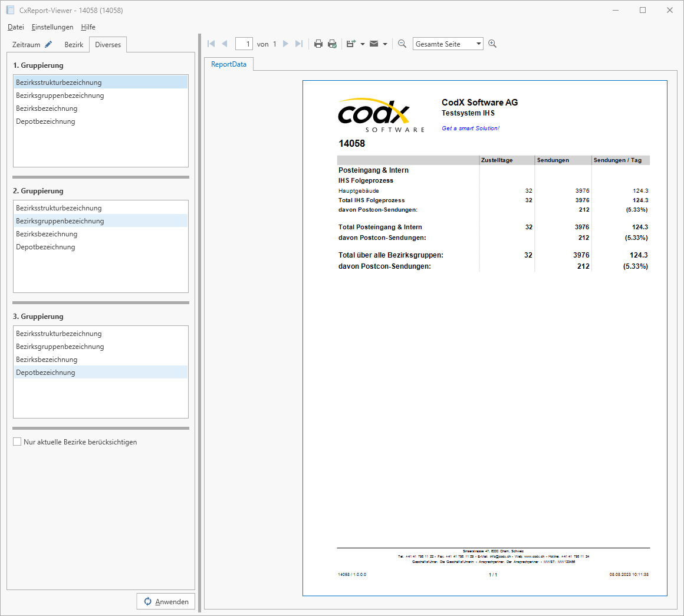Click the send report by email icon
684x616 pixels.
click(x=374, y=43)
